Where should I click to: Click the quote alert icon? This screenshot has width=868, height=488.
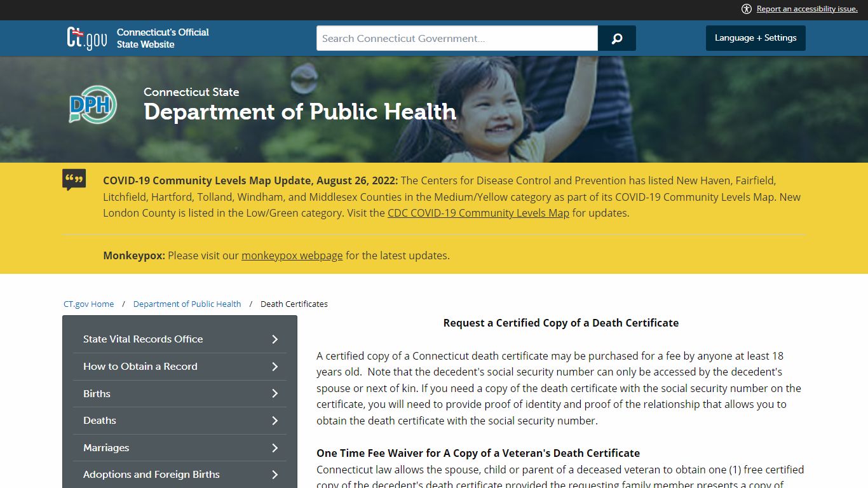tap(74, 180)
